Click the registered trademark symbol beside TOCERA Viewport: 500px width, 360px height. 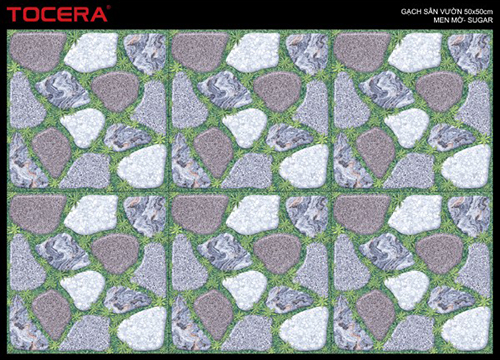pos(109,7)
